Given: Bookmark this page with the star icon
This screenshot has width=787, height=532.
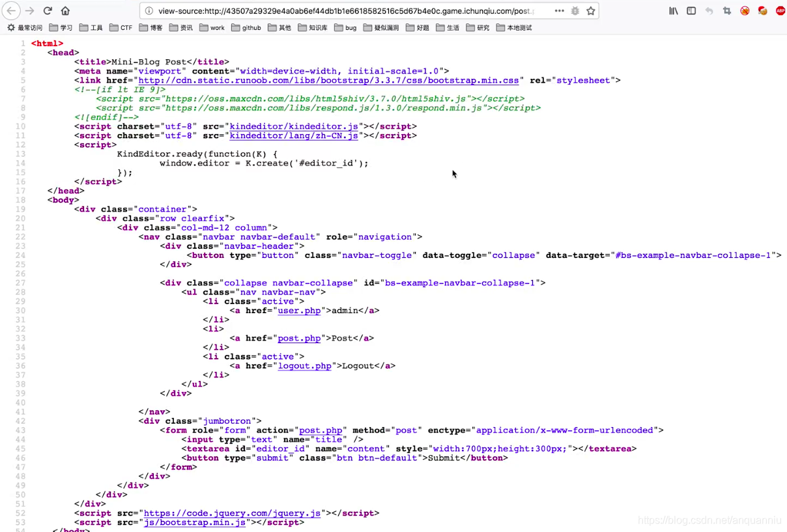Looking at the screenshot, I should tap(591, 10).
